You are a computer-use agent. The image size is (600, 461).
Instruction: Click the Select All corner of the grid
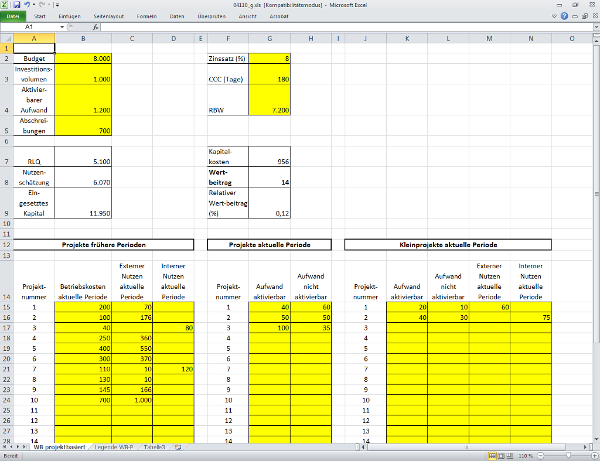point(6,38)
